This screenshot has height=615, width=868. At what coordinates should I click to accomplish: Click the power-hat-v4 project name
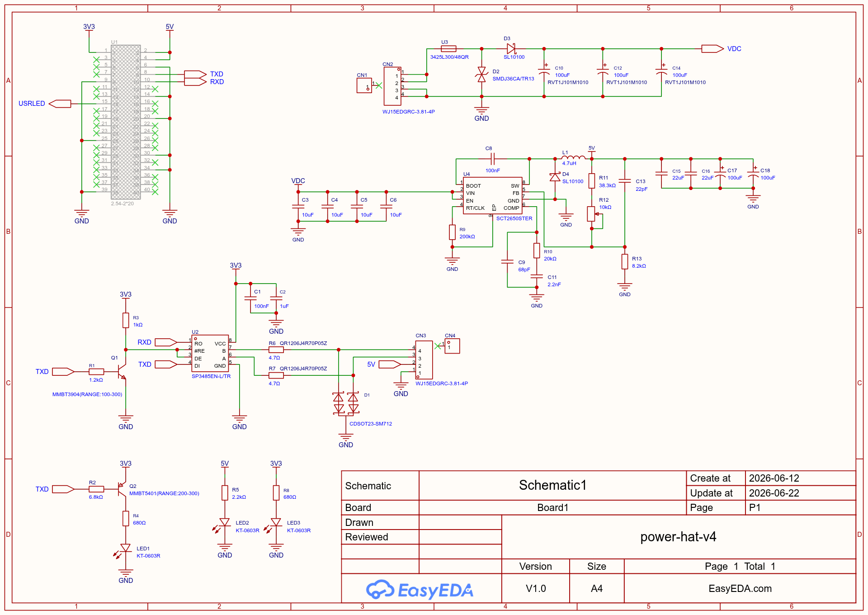(678, 537)
